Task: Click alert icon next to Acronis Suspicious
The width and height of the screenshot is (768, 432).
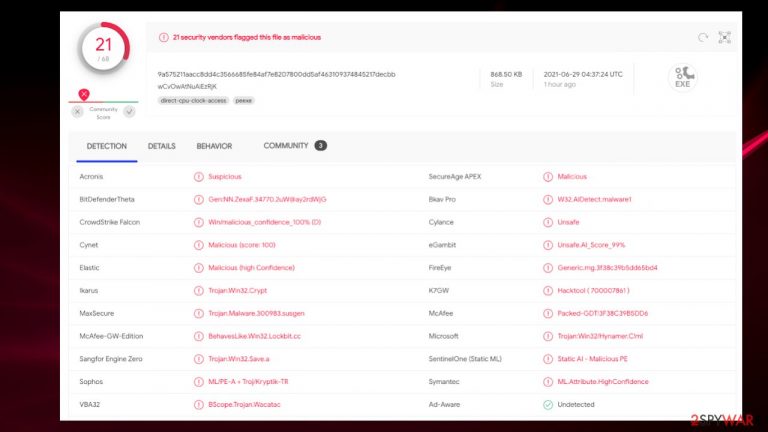Action: [198, 177]
